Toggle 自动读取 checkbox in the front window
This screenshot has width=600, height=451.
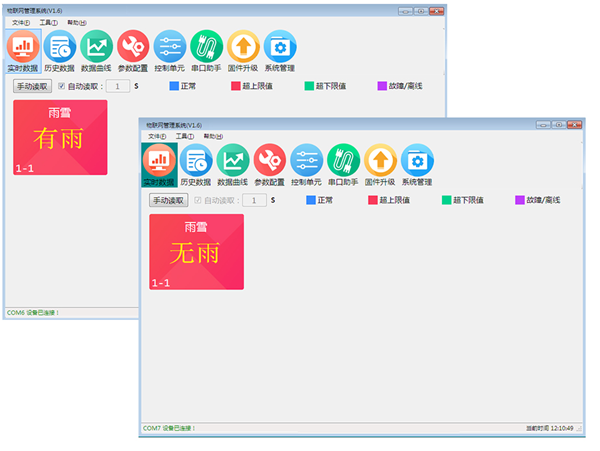tap(199, 200)
